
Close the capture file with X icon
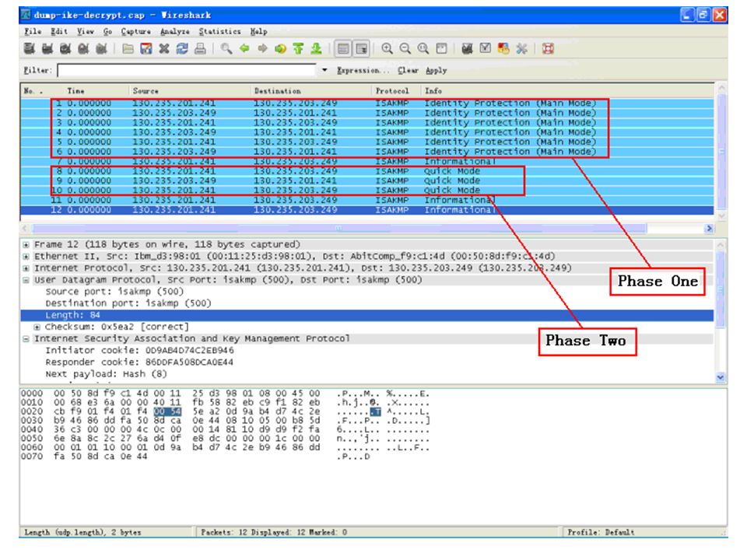click(164, 48)
